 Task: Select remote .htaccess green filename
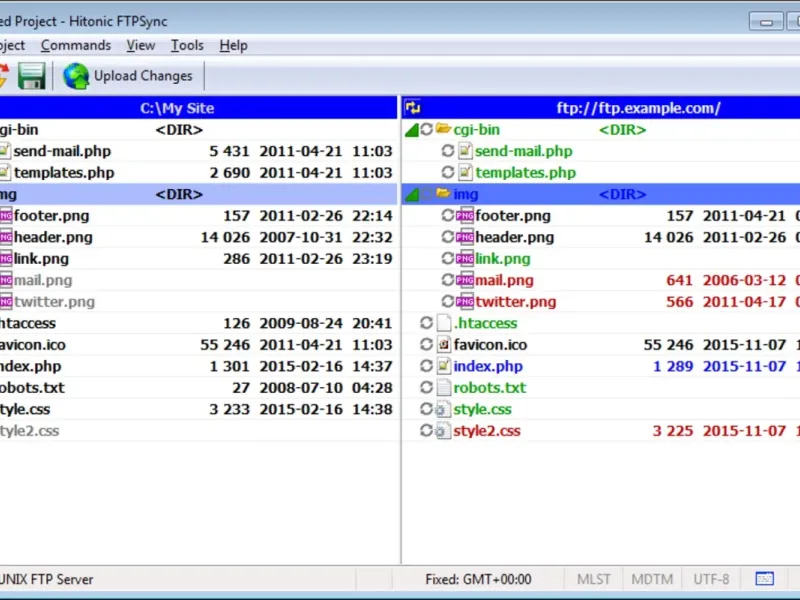485,323
